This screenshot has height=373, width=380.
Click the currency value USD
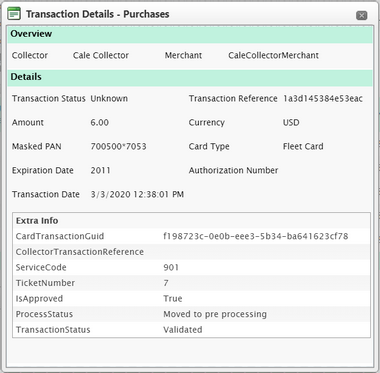coord(291,123)
